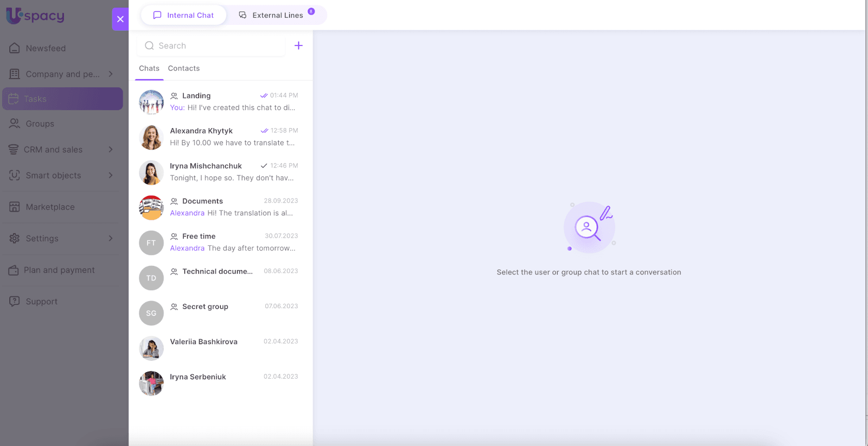Expand the Company and people section
The width and height of the screenshot is (868, 446).
pos(111,74)
